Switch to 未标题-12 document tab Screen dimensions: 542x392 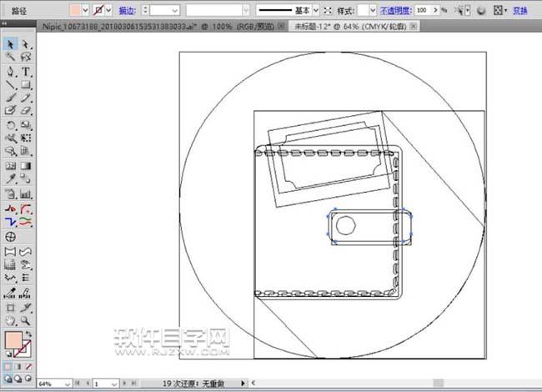350,26
